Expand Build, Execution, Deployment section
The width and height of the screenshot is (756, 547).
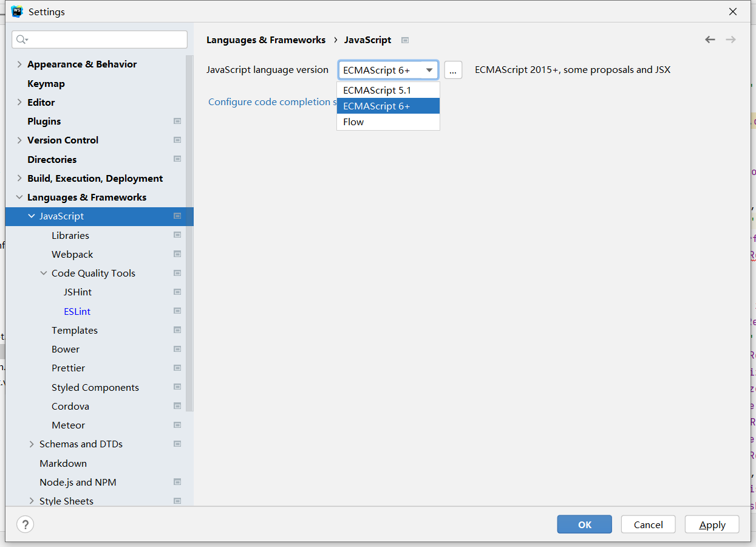(19, 178)
